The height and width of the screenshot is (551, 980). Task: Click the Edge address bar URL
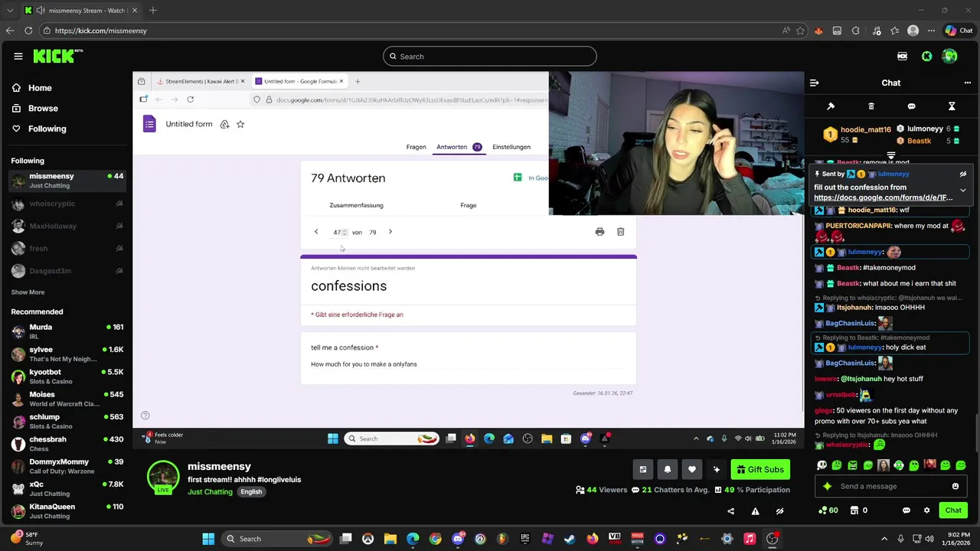(100, 31)
